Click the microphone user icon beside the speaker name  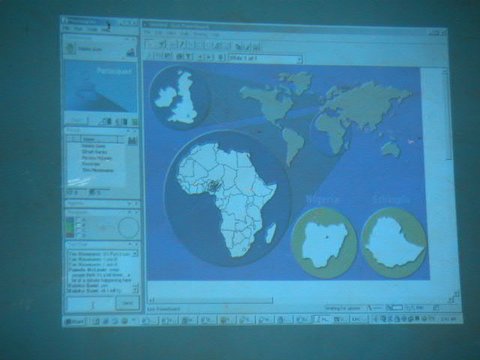(132, 52)
